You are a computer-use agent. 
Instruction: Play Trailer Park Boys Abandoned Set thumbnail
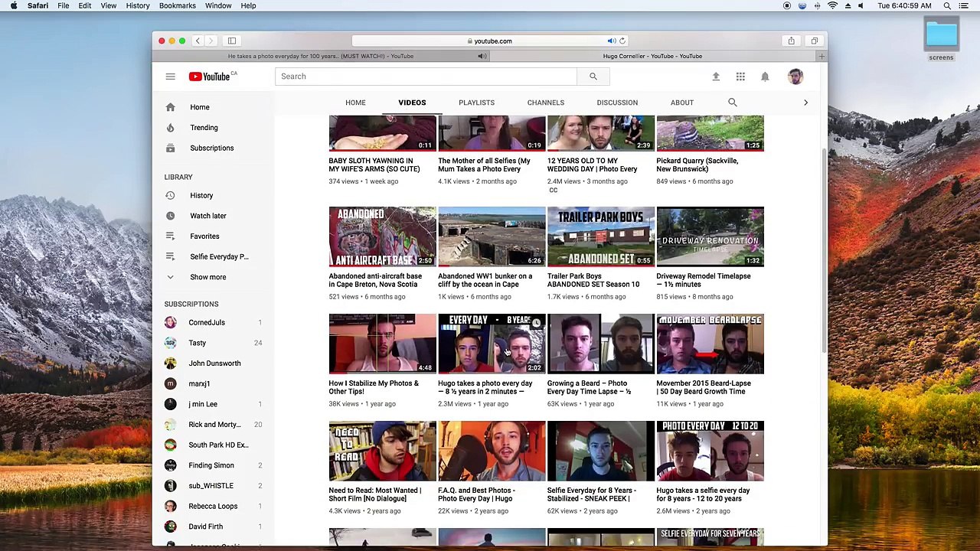pyautogui.click(x=601, y=236)
